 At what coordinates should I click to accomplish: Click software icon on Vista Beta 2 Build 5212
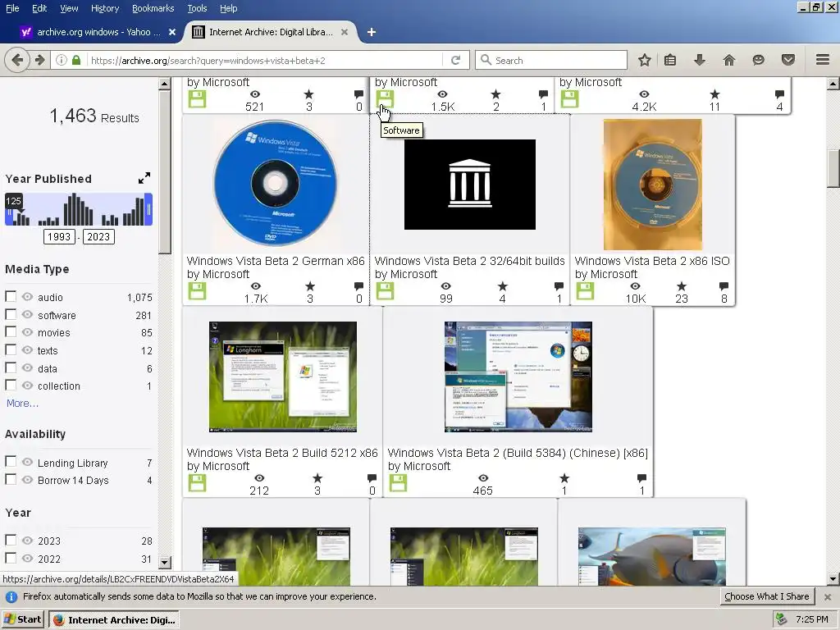(x=197, y=482)
